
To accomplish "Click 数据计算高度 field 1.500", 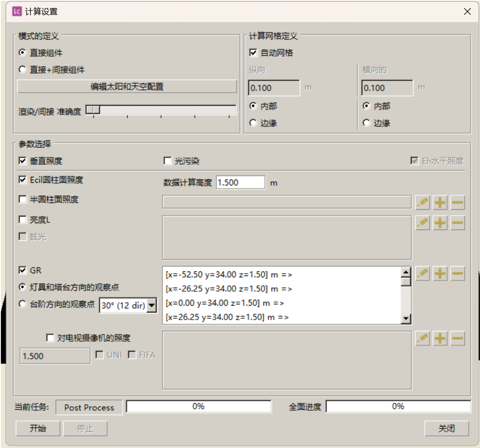I will (241, 183).
